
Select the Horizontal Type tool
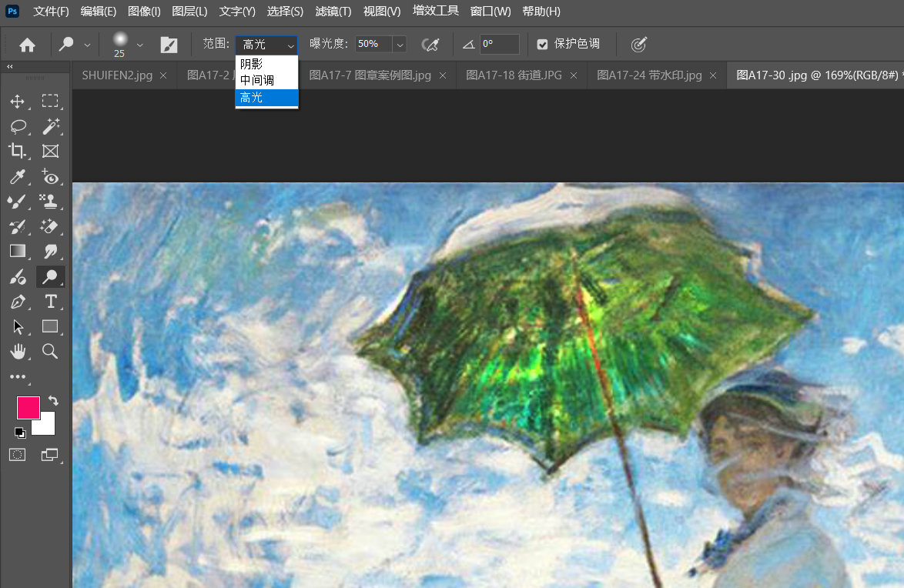click(x=50, y=302)
